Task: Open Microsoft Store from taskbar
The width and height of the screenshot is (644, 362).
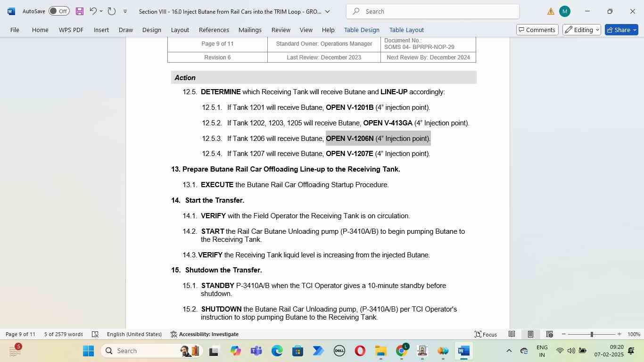Action: click(297, 351)
